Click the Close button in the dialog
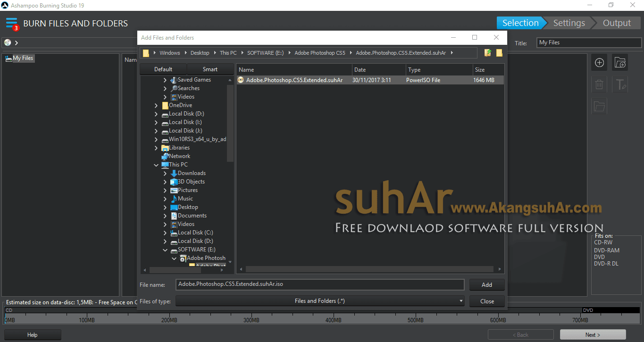The width and height of the screenshot is (644, 342). click(487, 301)
